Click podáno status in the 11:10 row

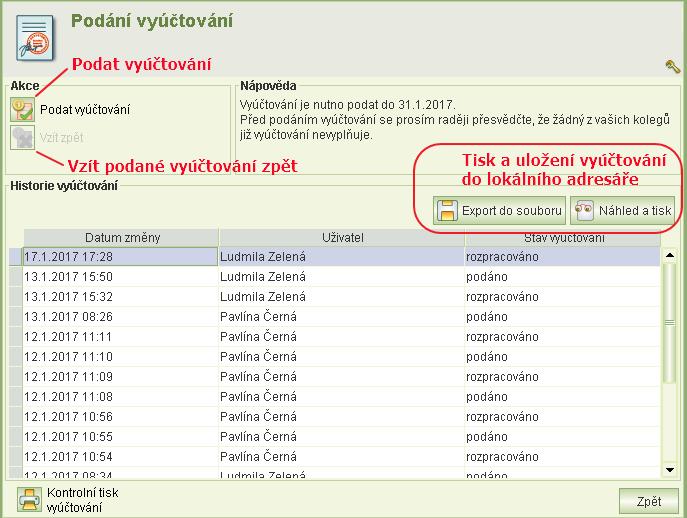tap(487, 357)
